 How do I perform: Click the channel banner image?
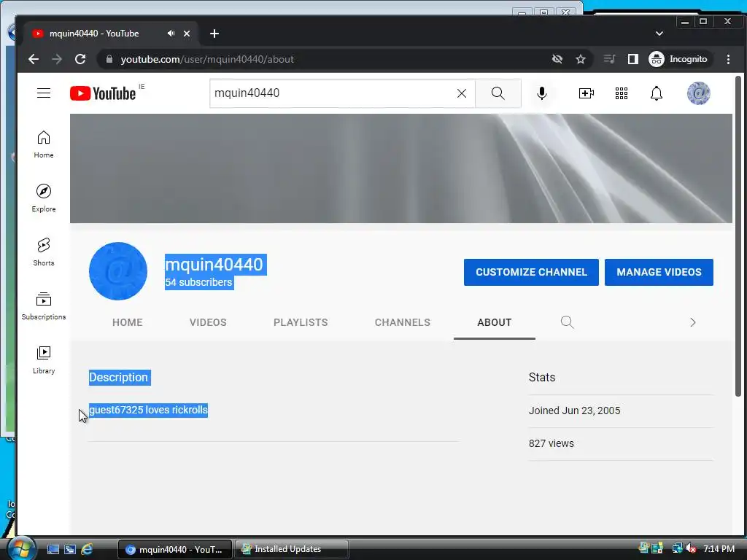[x=401, y=168]
